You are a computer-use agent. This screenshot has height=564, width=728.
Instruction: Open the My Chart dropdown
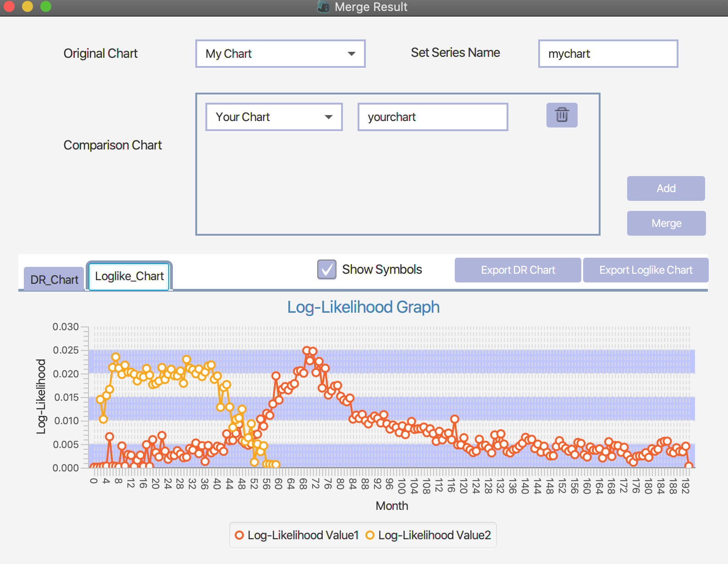[x=280, y=54]
